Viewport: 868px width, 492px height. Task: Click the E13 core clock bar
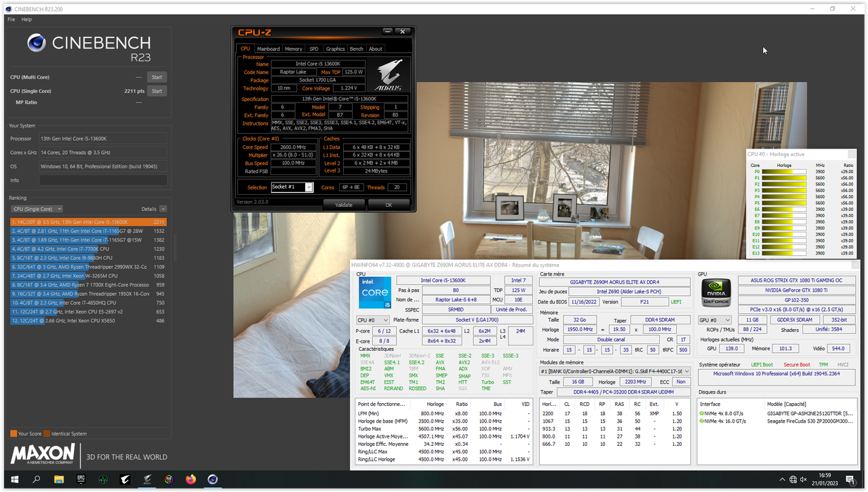(785, 253)
